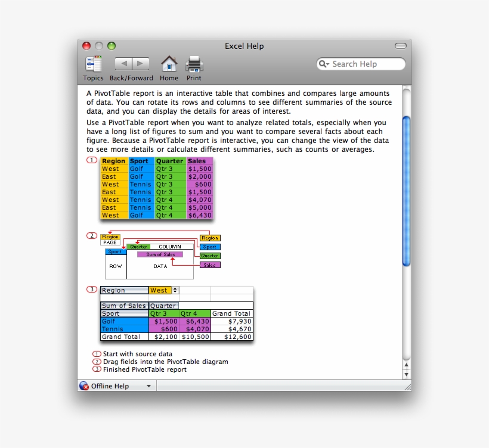Go back to previous help page
489x448 pixels.
click(123, 64)
